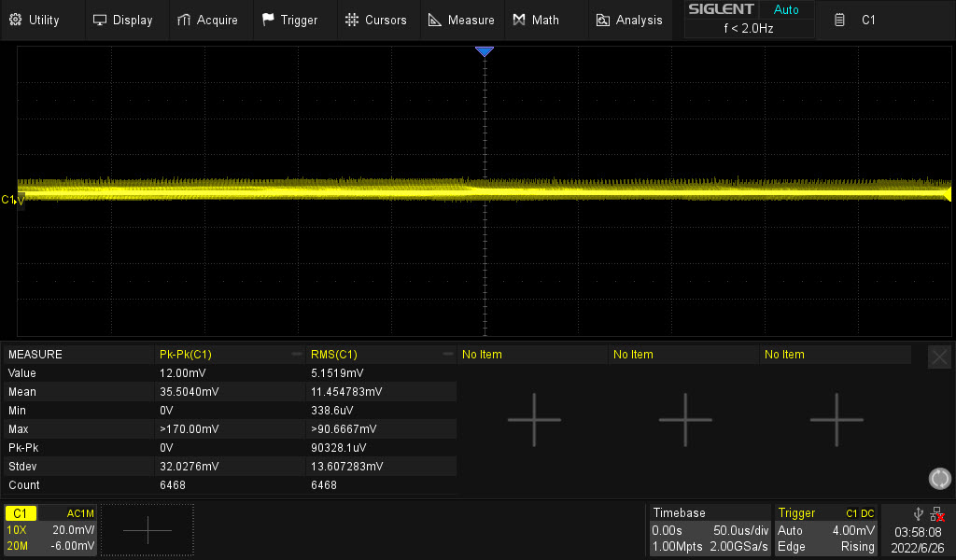The height and width of the screenshot is (560, 956).
Task: Expand the Trigger menu in top bar
Action: pyautogui.click(x=289, y=20)
